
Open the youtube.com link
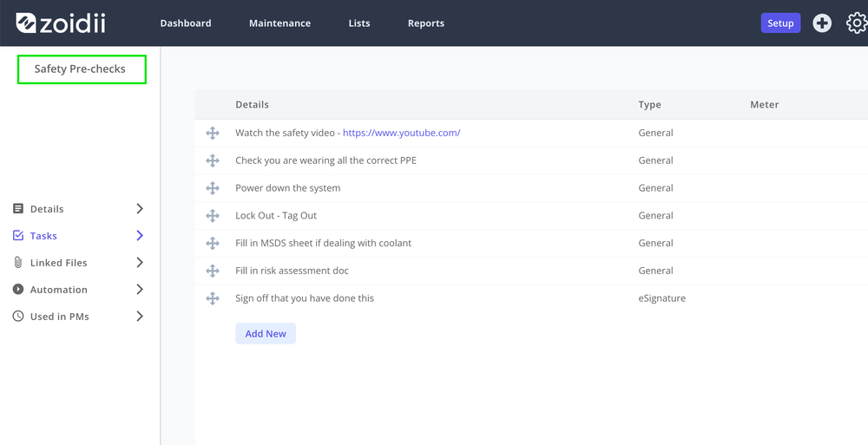[401, 133]
